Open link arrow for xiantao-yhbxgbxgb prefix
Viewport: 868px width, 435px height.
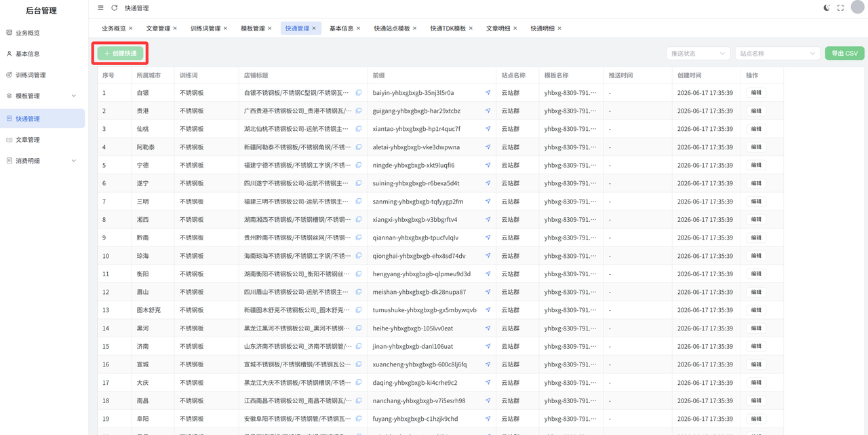pos(488,129)
